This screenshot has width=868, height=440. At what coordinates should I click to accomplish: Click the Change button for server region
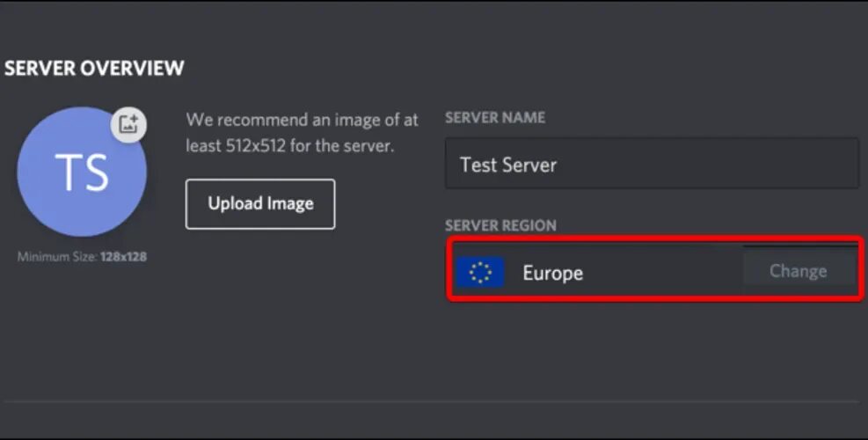(x=798, y=272)
